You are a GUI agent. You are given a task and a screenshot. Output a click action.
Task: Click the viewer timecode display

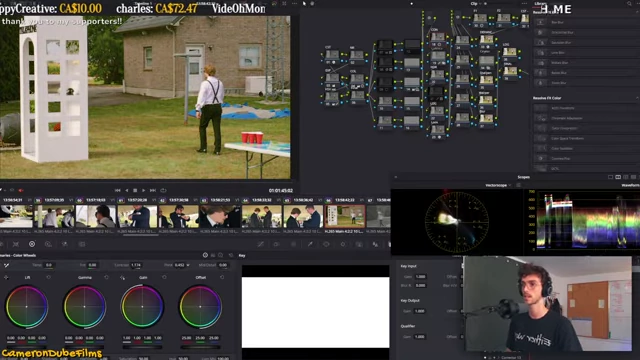tap(280, 191)
